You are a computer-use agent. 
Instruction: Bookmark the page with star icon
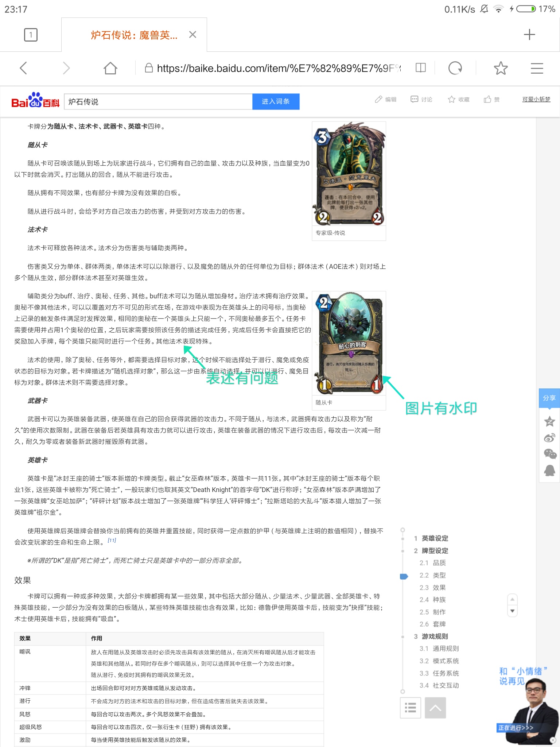click(501, 68)
